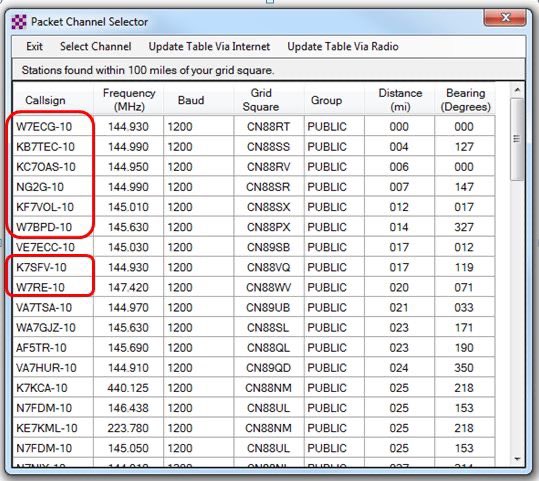The width and height of the screenshot is (539, 481).
Task: Click frequency 145.050 for N7FDM-10
Action: 128,448
